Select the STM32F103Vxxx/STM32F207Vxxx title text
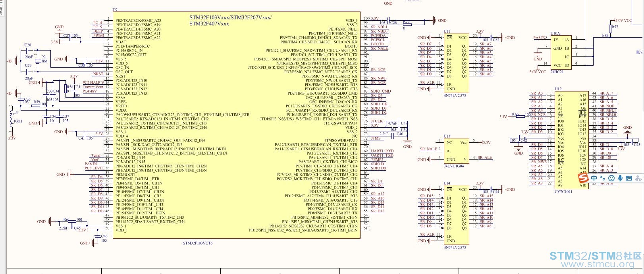The height and width of the screenshot is (274, 644). tap(230, 17)
